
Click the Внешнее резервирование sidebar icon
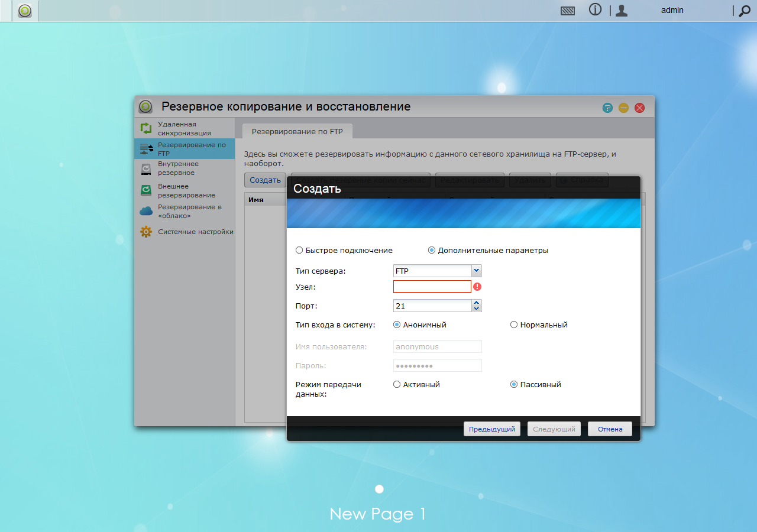(x=146, y=190)
